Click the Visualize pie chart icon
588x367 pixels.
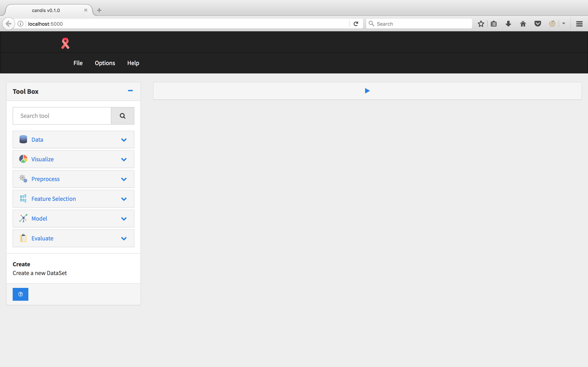pos(23,159)
